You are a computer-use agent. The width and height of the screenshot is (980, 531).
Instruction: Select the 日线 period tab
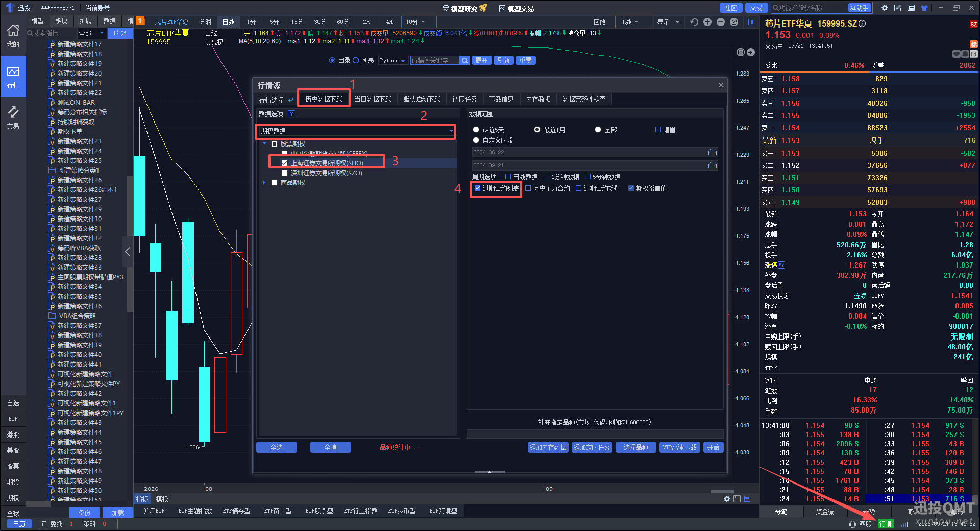pos(229,22)
